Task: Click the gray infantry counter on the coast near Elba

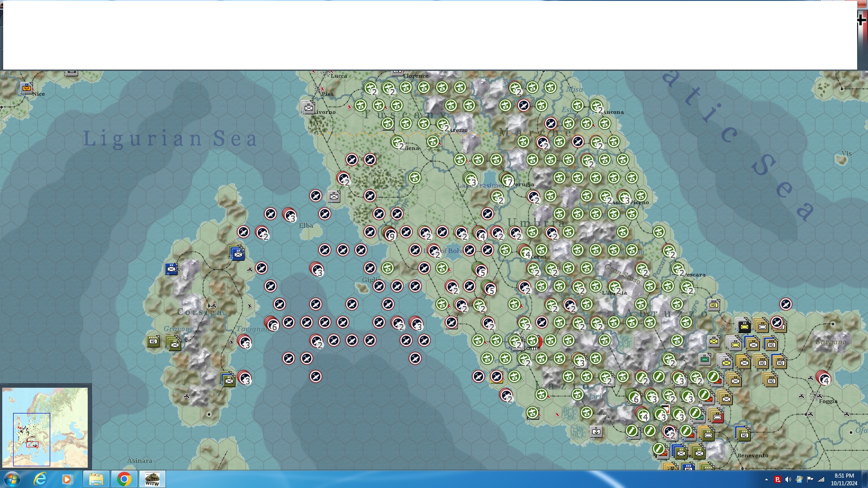Action: [x=334, y=196]
